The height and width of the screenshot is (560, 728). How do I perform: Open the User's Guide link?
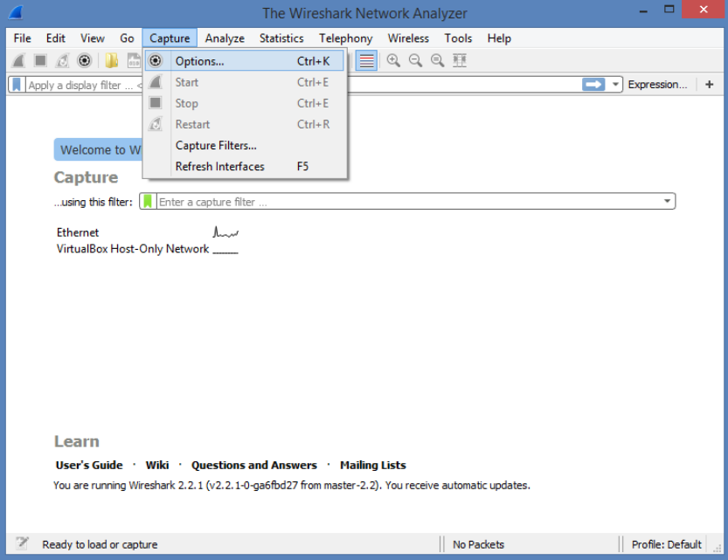[x=89, y=465]
